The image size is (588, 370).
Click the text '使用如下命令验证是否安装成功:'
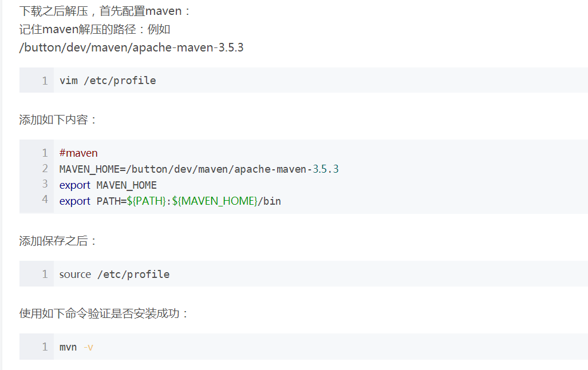pos(103,313)
